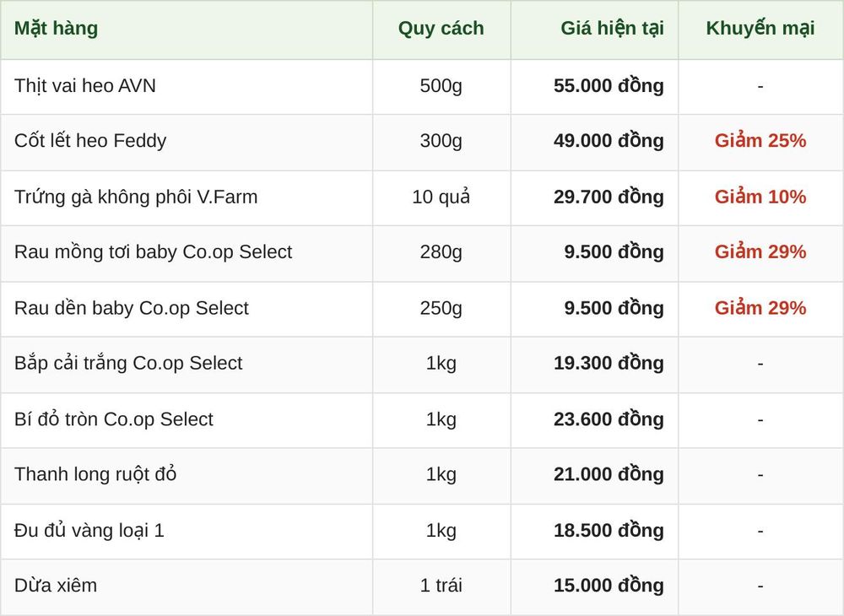Click the Mặt hàng column header

(x=56, y=28)
